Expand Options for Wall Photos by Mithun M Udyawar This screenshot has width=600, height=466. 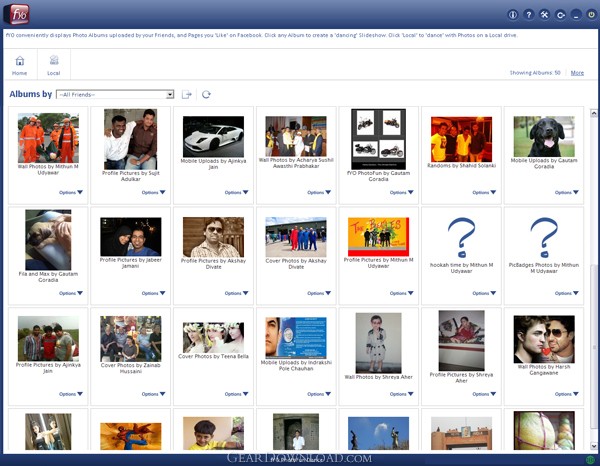(x=71, y=192)
